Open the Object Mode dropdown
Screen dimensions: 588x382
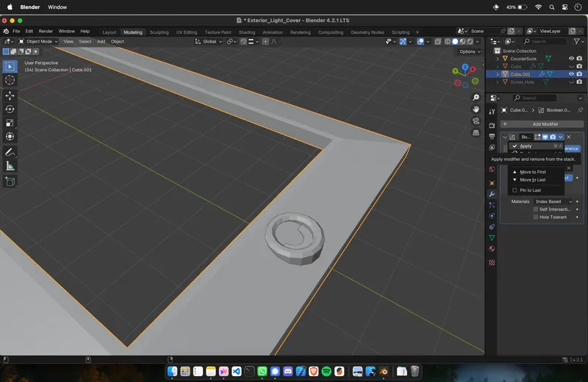tap(38, 42)
